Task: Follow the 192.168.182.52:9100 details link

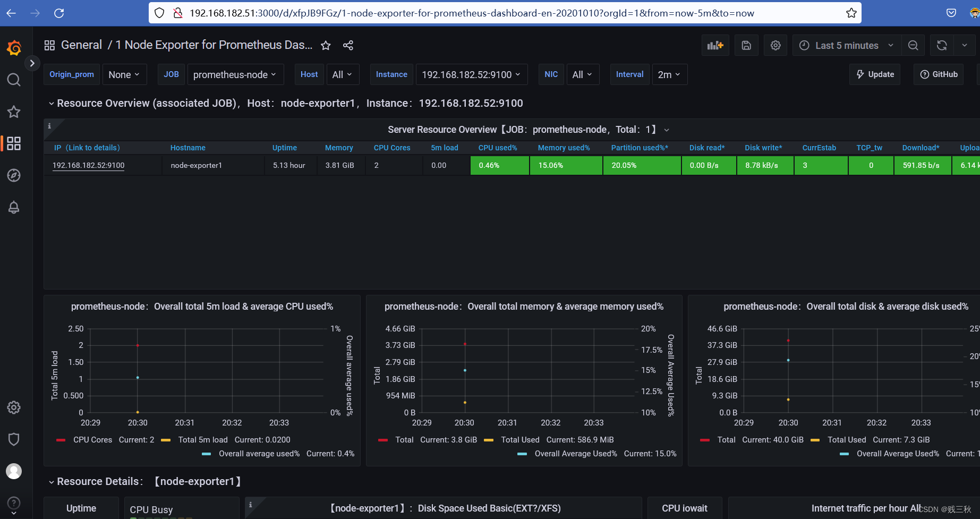Action: pyautogui.click(x=88, y=165)
